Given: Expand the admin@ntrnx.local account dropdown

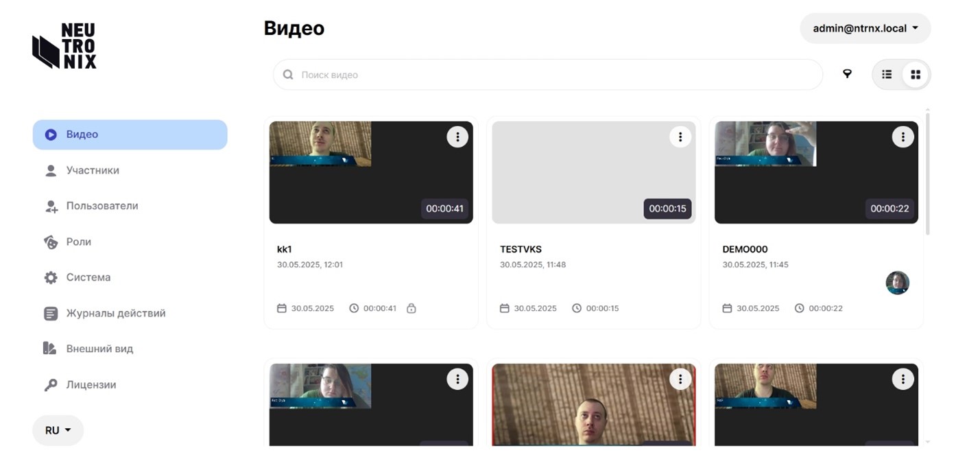Looking at the screenshot, I should click(x=865, y=29).
